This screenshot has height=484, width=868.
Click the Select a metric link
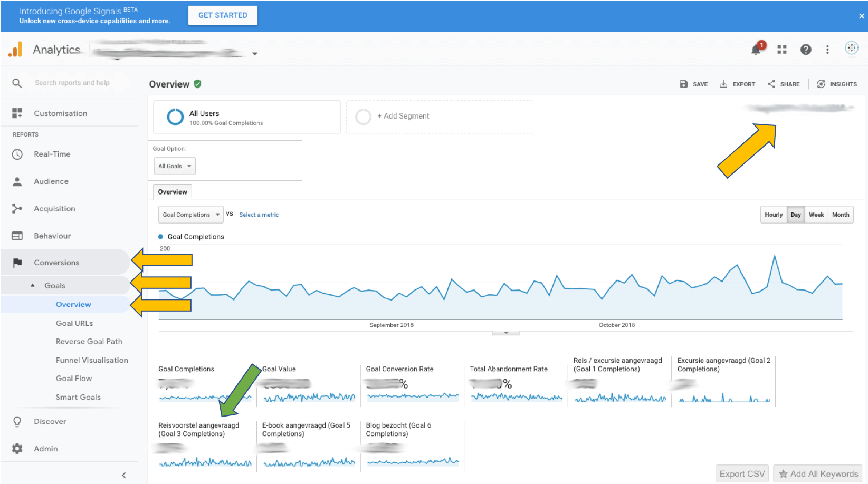pyautogui.click(x=259, y=215)
